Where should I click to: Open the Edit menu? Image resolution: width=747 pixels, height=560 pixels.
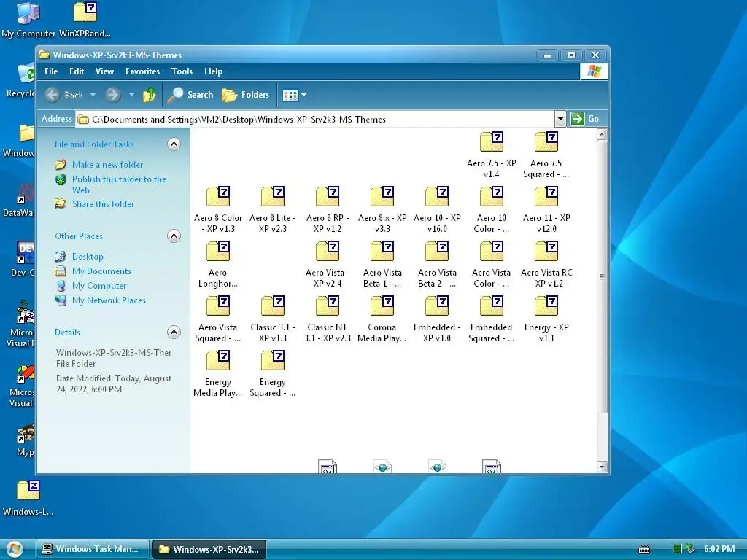coord(76,71)
